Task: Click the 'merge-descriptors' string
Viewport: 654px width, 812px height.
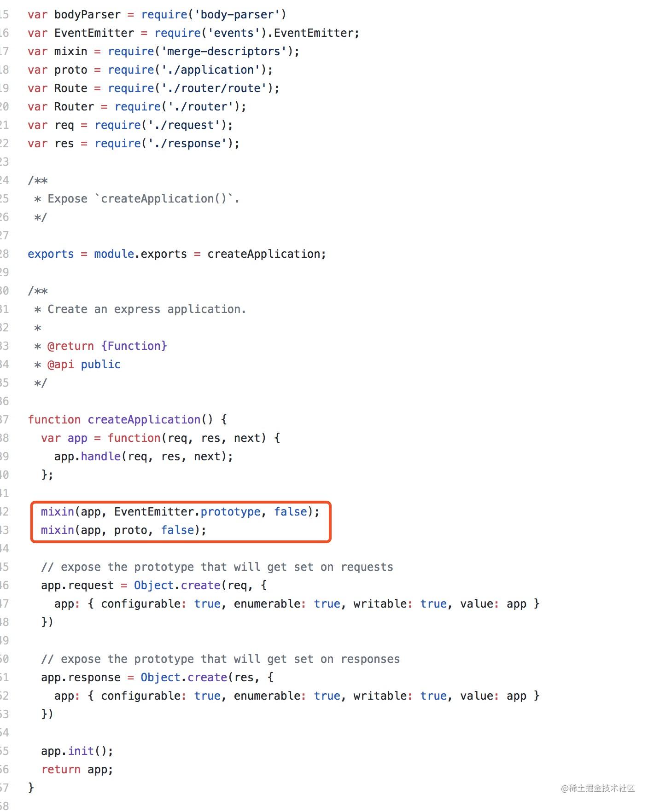Action: [x=224, y=52]
